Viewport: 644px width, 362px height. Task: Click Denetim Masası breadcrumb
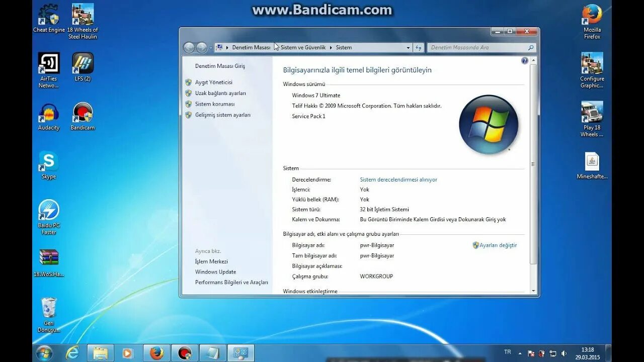tap(251, 47)
